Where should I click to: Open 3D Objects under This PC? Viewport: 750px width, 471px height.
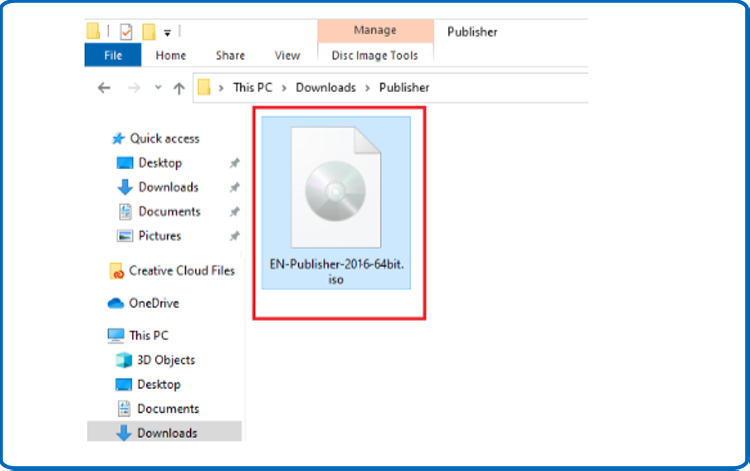[x=166, y=360]
